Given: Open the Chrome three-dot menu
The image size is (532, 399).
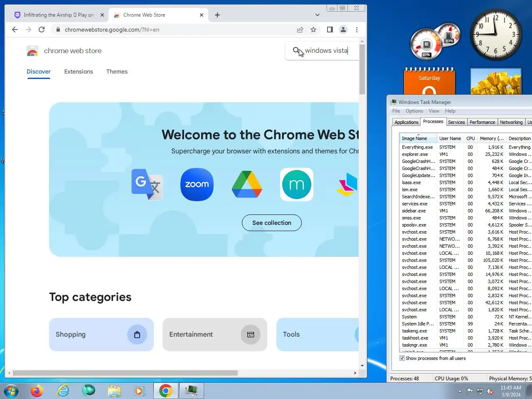Looking at the screenshot, I should click(357, 30).
